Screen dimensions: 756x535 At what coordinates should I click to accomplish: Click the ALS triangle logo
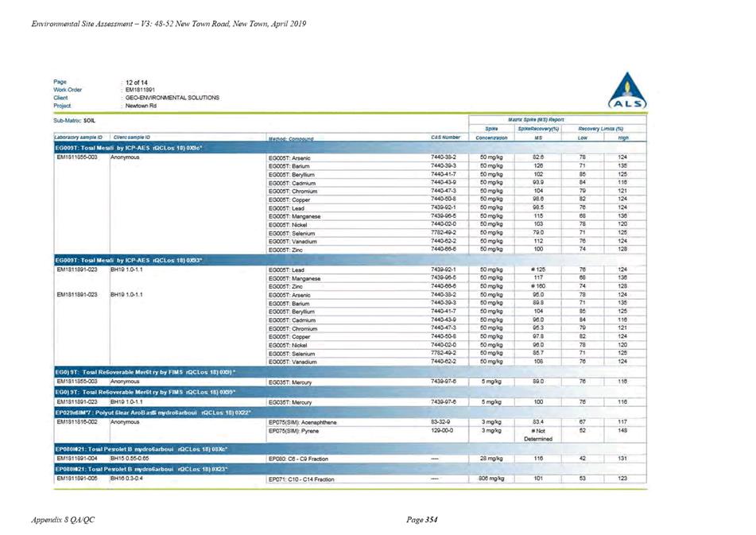pyautogui.click(x=627, y=91)
